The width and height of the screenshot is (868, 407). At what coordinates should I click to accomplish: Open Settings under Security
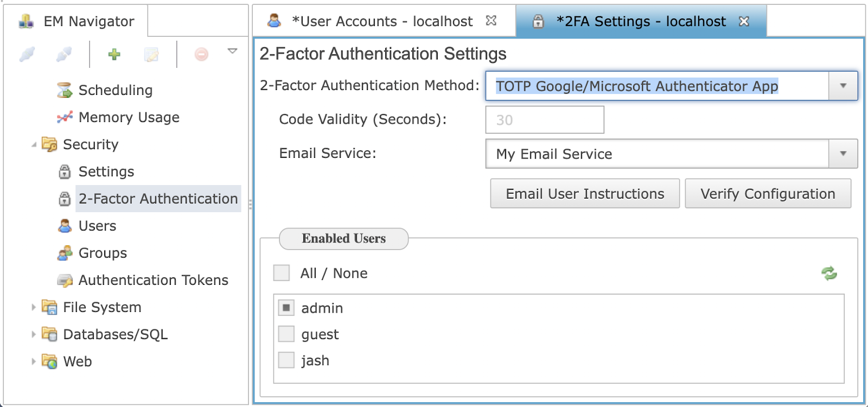coord(106,171)
